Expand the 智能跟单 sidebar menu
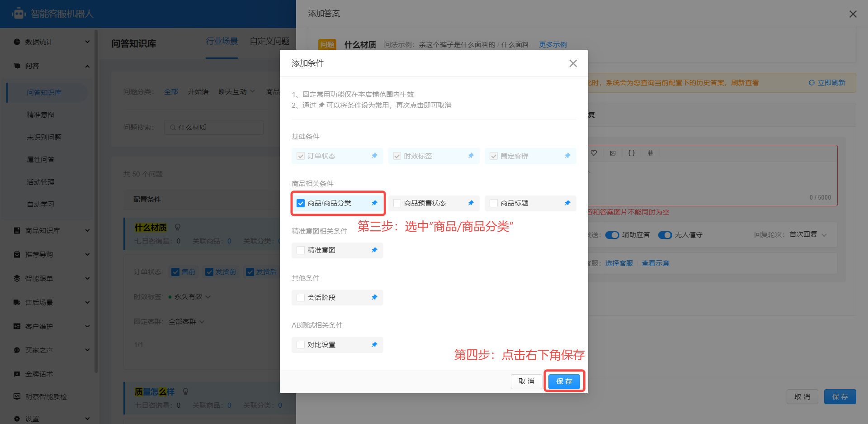 87,278
